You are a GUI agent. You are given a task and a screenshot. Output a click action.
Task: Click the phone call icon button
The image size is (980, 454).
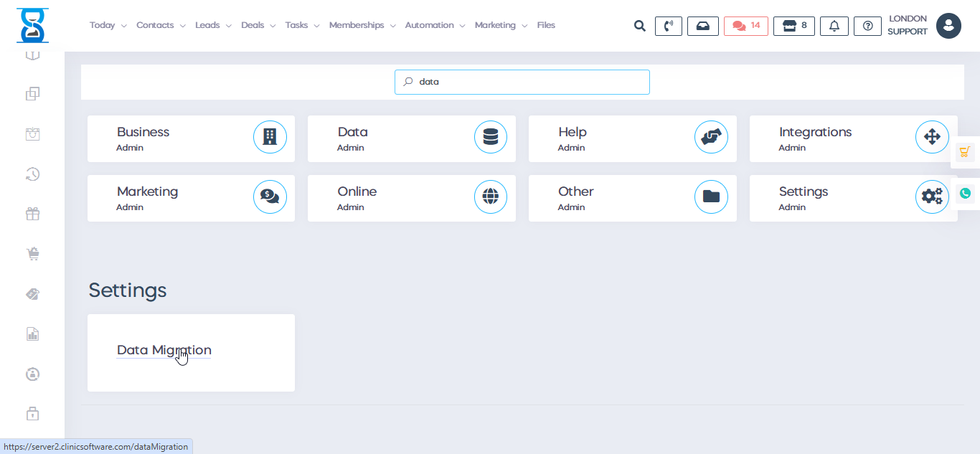pyautogui.click(x=668, y=26)
